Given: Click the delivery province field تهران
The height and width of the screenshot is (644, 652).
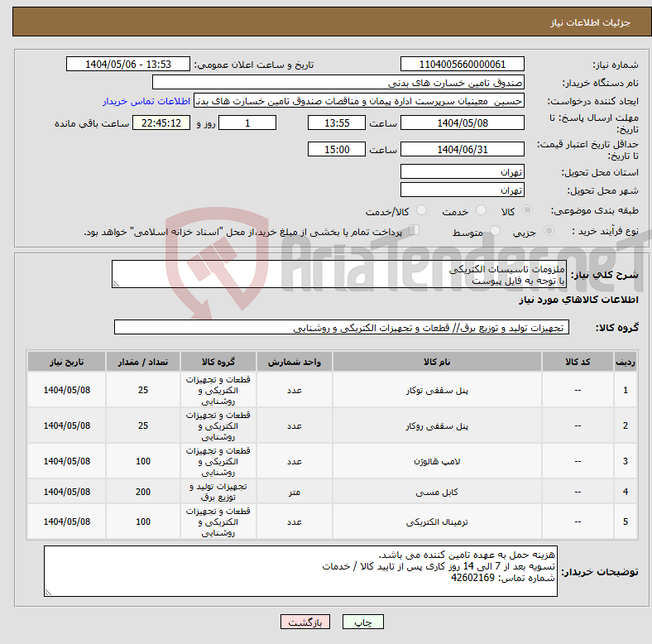Looking at the screenshot, I should [x=462, y=171].
